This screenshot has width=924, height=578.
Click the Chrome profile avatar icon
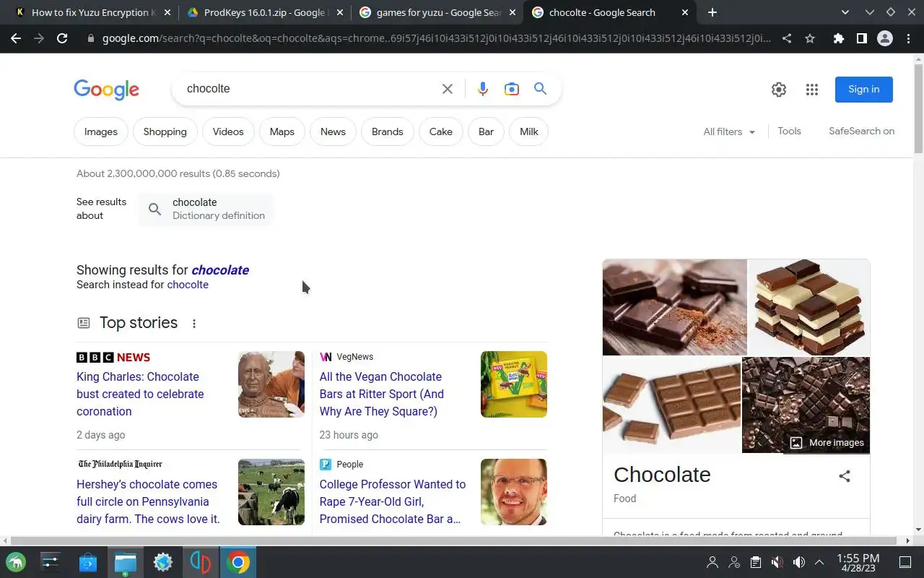click(x=885, y=38)
